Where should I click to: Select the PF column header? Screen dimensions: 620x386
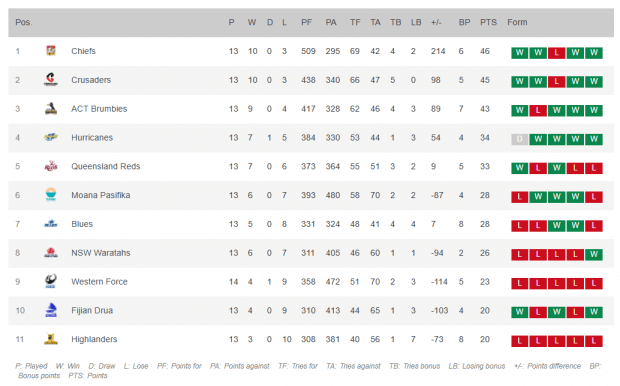(306, 22)
